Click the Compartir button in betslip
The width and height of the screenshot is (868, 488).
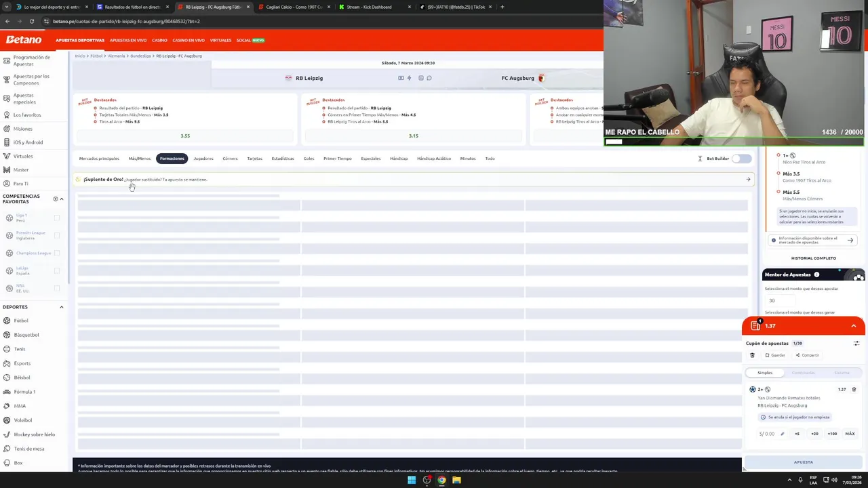808,355
